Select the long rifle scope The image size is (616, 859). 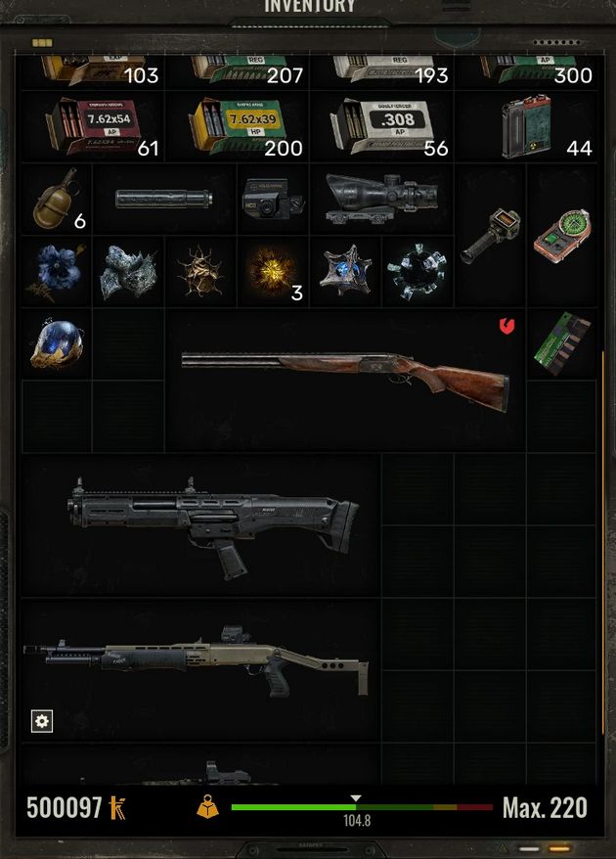(381, 200)
